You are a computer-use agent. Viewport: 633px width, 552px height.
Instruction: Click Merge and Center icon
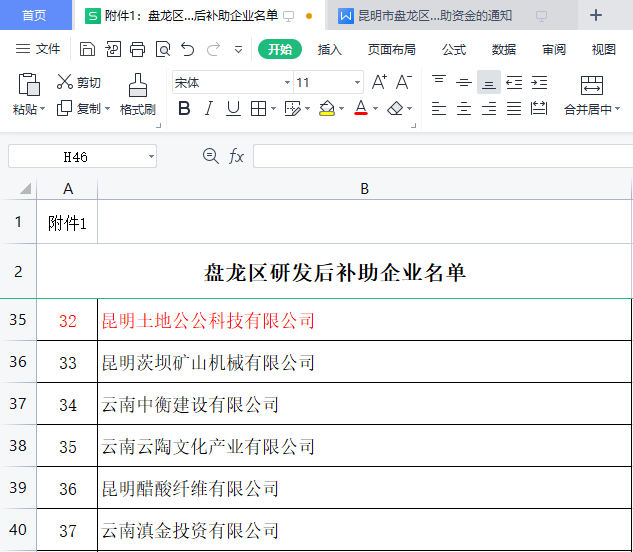pyautogui.click(x=591, y=85)
